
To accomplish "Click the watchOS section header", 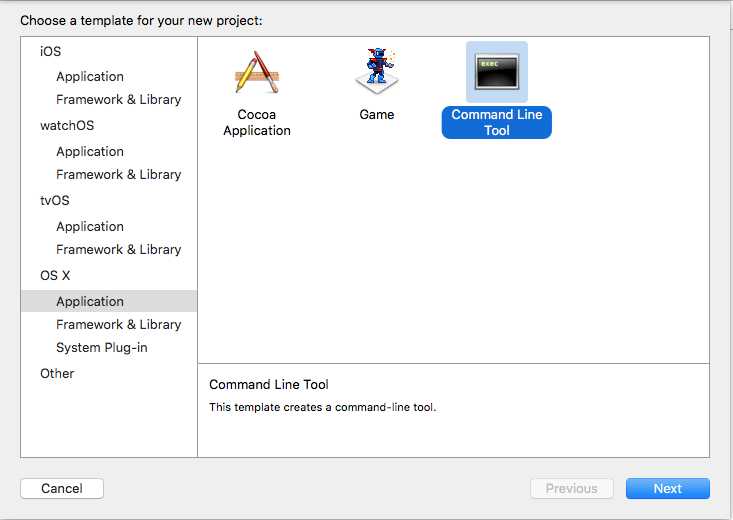I will pyautogui.click(x=67, y=125).
